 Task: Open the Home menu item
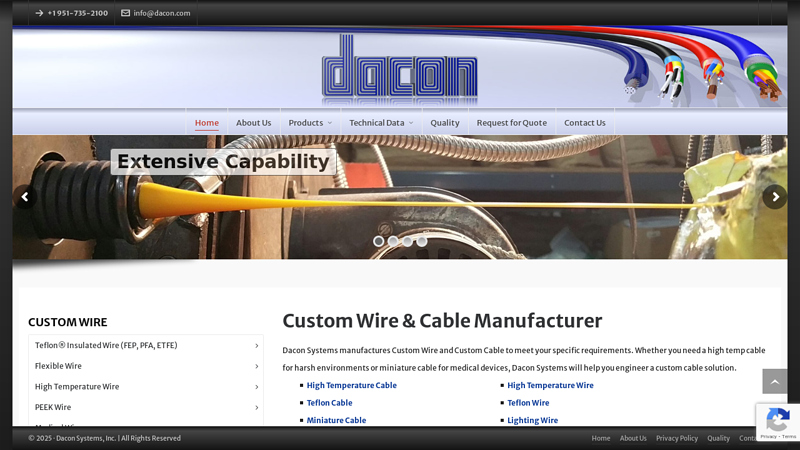(207, 123)
